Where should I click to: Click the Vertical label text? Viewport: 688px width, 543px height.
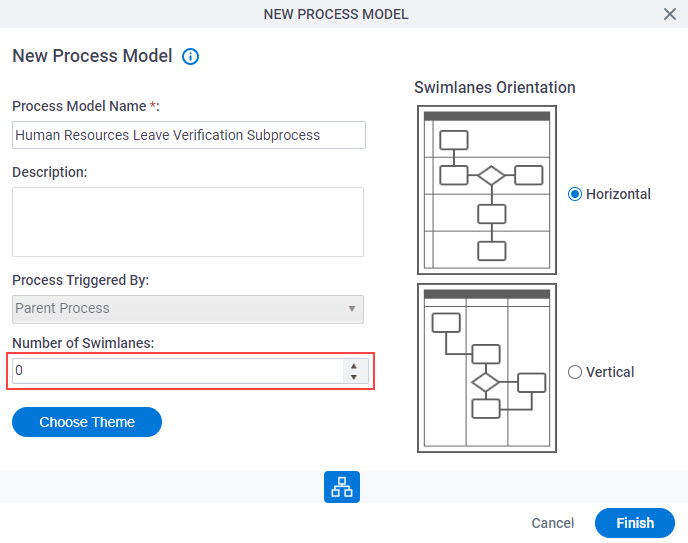610,372
